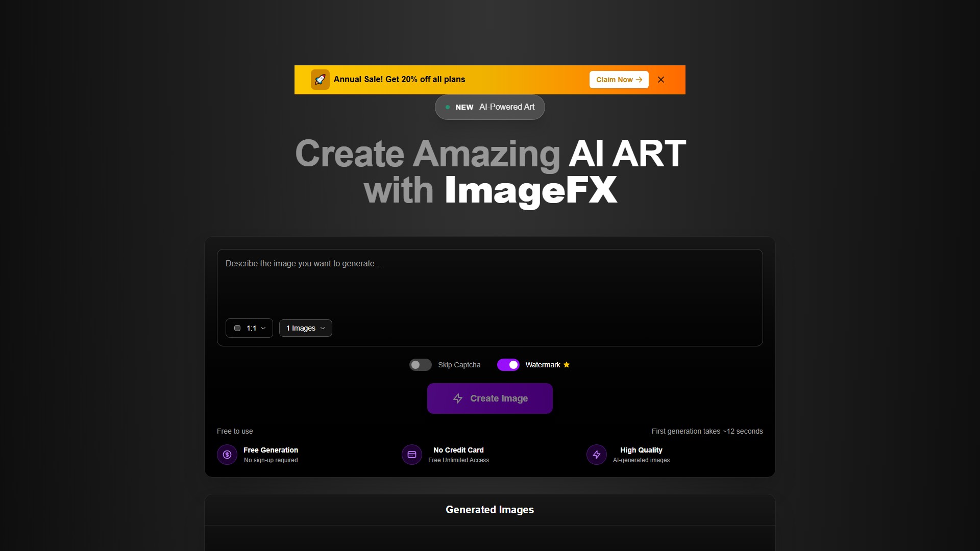Click the credit card icon
The image size is (980, 551).
coord(412,455)
